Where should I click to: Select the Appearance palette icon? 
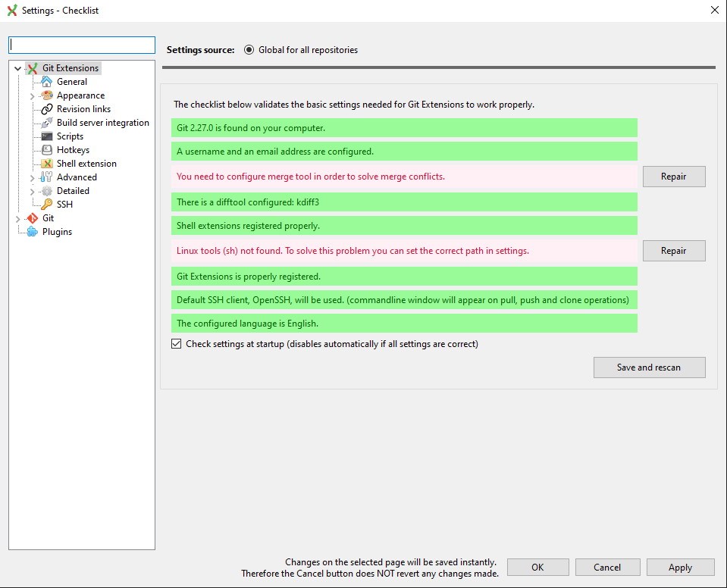[47, 95]
